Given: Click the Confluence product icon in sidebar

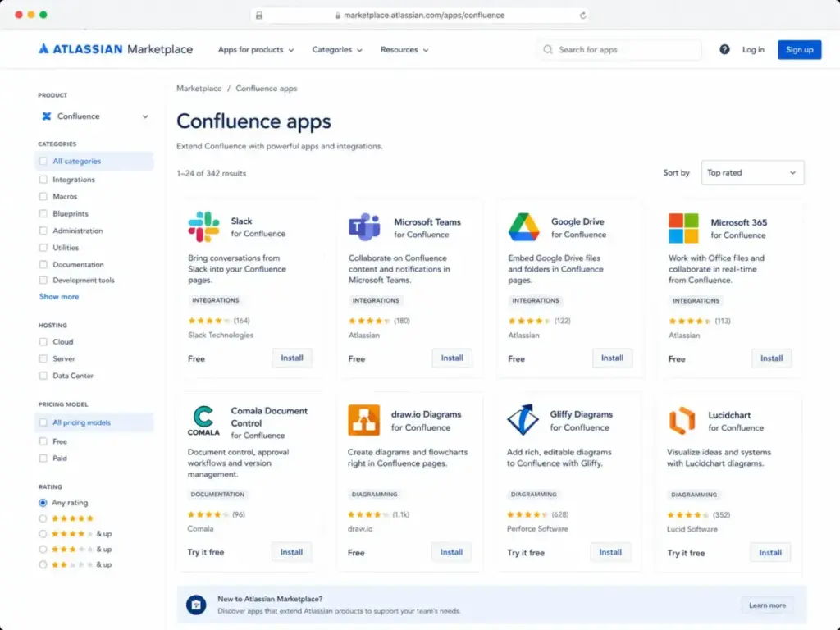Looking at the screenshot, I should click(x=47, y=116).
